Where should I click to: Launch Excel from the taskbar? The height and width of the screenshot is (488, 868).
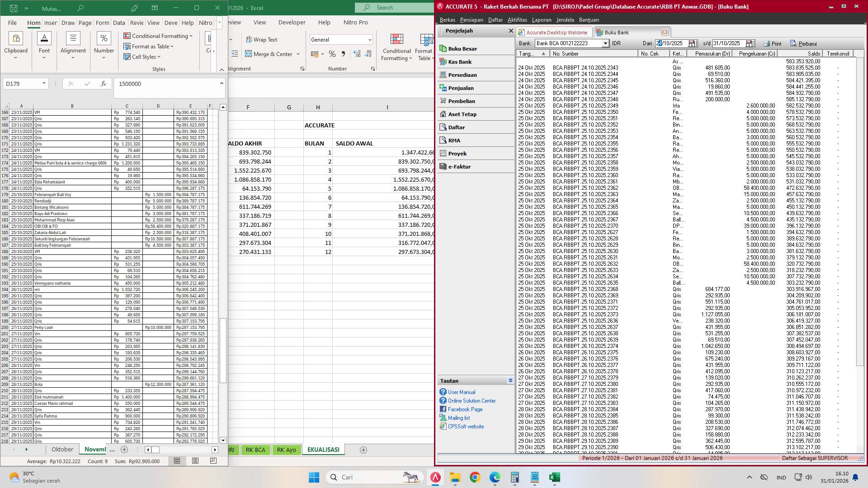pyautogui.click(x=554, y=477)
